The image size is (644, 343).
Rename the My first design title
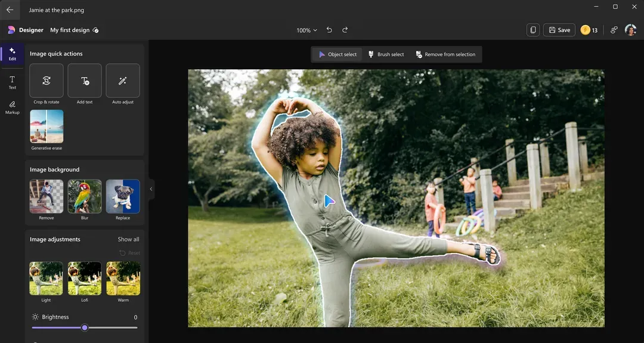tap(70, 30)
